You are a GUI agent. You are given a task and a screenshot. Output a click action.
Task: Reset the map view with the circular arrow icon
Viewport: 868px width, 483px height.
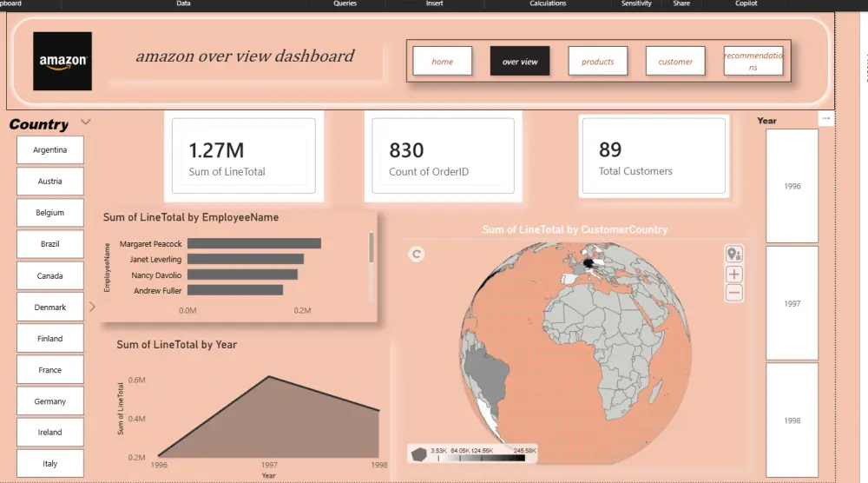(x=417, y=255)
